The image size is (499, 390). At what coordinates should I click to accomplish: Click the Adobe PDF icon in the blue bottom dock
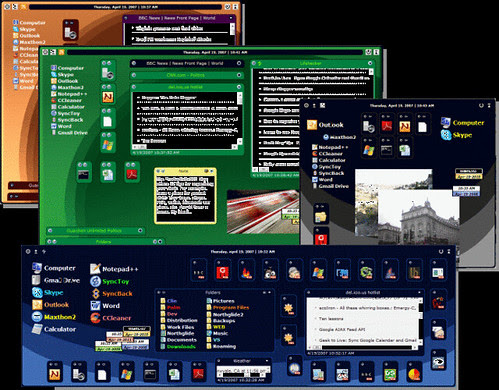pyautogui.click(x=199, y=374)
